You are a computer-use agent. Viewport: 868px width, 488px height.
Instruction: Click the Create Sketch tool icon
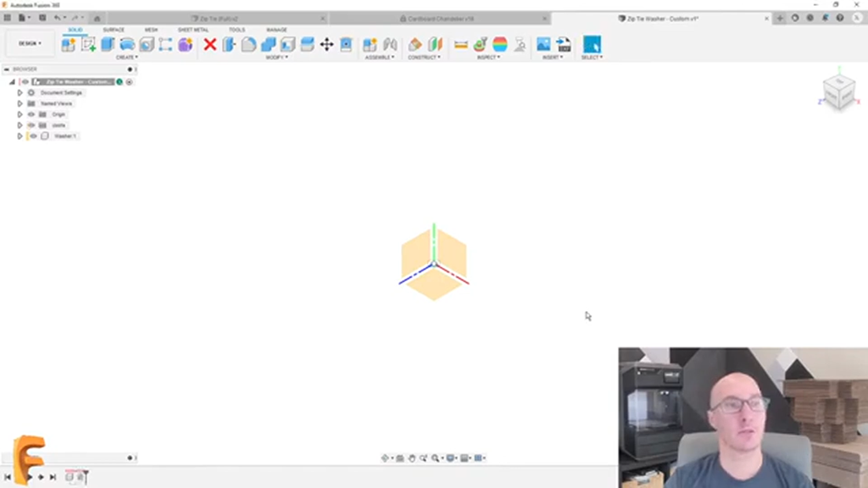88,44
